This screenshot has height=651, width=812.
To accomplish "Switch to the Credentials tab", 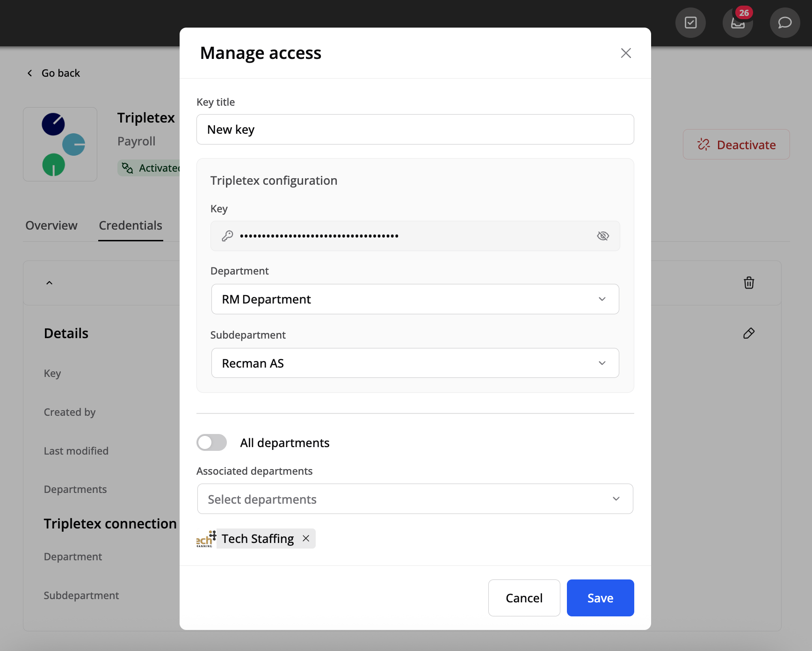I will coord(130,225).
